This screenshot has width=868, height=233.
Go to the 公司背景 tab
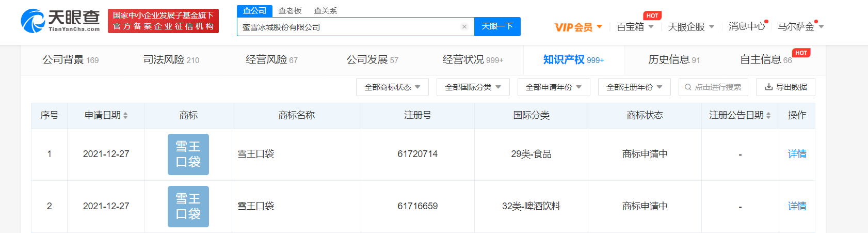point(71,60)
